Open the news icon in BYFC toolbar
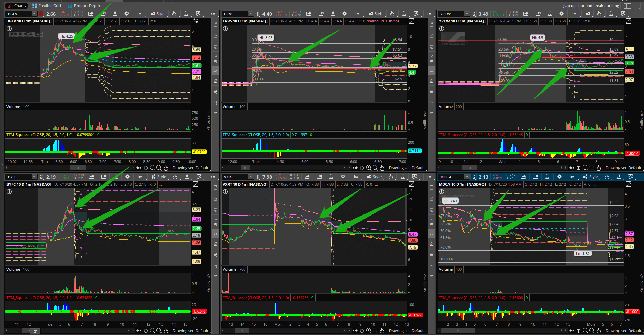The image size is (644, 335). (104, 177)
